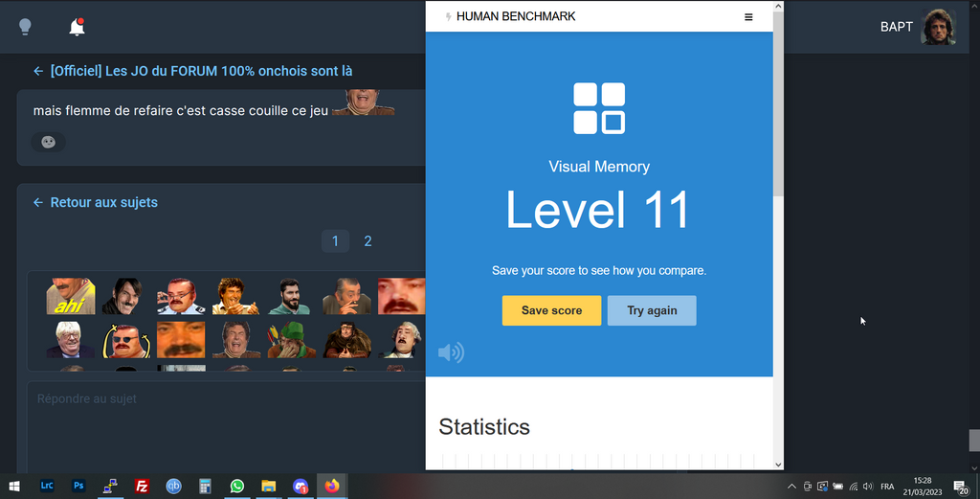Open WhatsApp from the taskbar
Screen dimensions: 980x499
[x=237, y=486]
